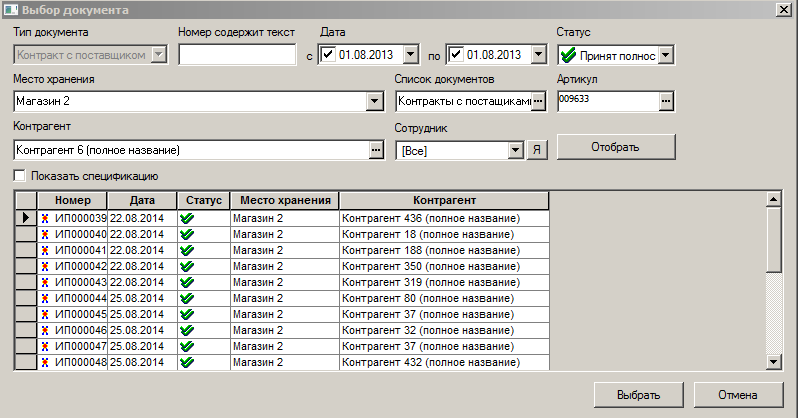Sort by Место хранения column header
798x418 pixels.
pos(285,201)
